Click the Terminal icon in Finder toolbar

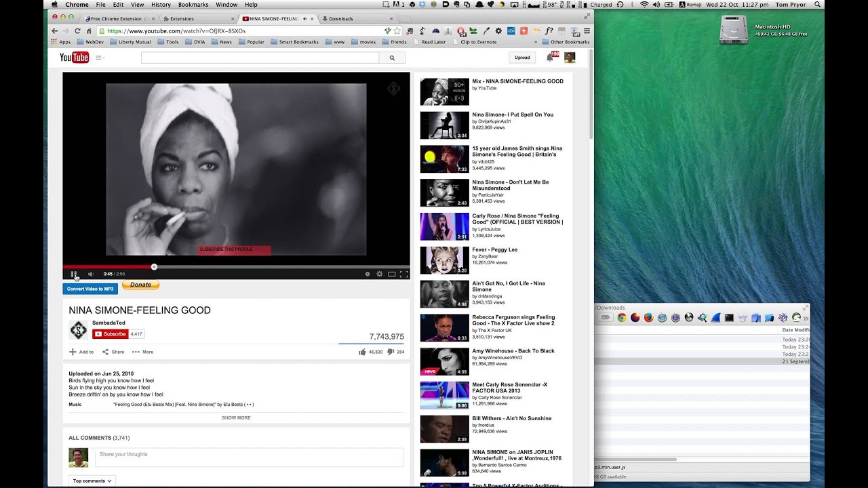729,317
